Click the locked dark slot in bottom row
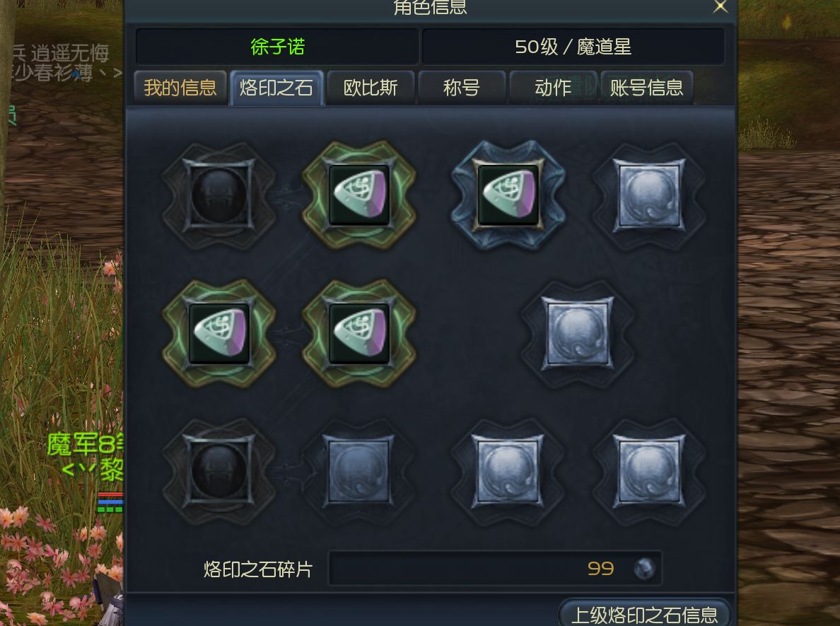Screen dimensions: 840x626 click(x=218, y=472)
